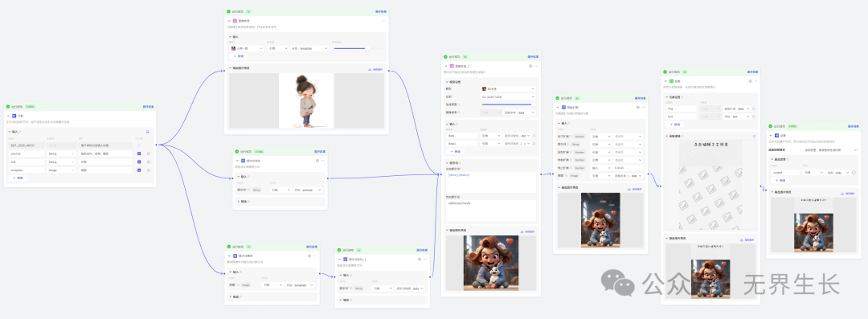Click 保存图片 in the 智能扩图 node

pyautogui.click(x=636, y=189)
